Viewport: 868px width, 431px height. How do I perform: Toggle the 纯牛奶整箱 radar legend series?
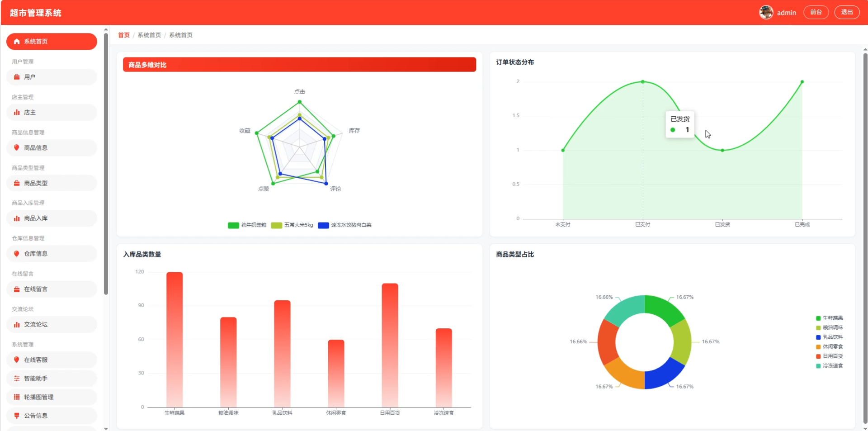point(247,225)
